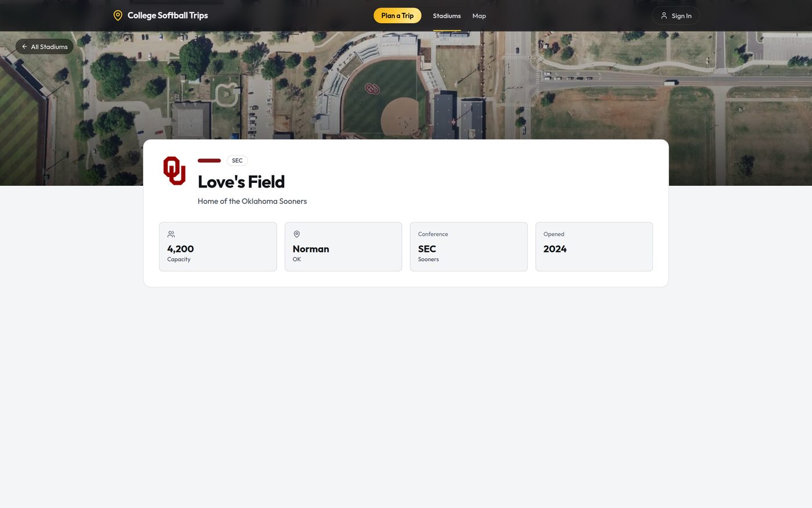Click the yellow map pin logo icon
Viewport: 812px width, 508px height.
tap(118, 16)
